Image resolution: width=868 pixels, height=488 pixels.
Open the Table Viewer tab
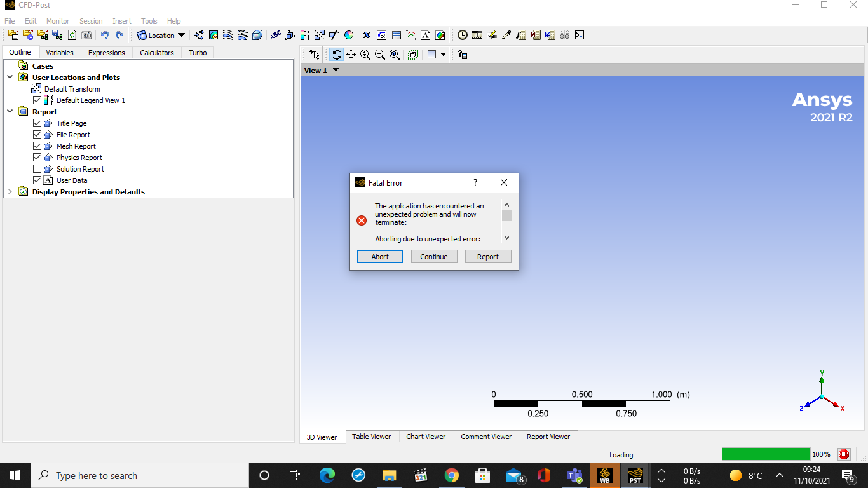(372, 437)
